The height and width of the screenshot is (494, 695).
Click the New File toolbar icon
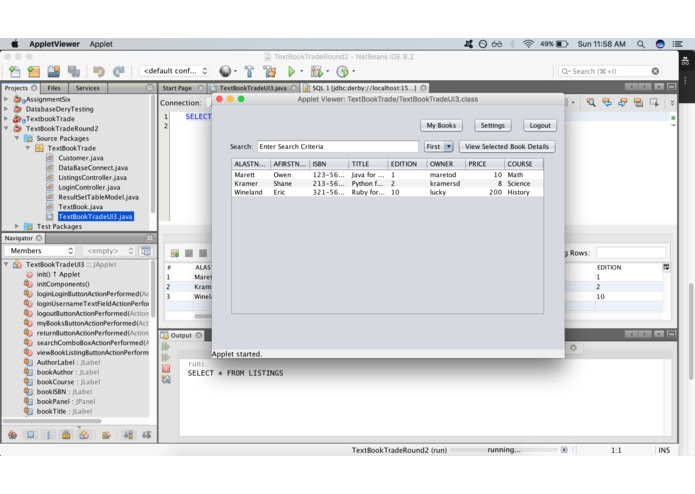[14, 71]
